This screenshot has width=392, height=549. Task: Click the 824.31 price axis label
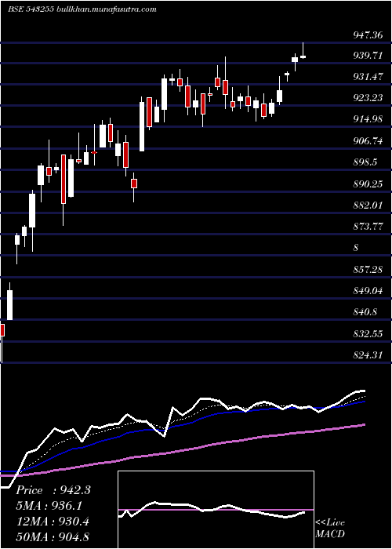368,355
